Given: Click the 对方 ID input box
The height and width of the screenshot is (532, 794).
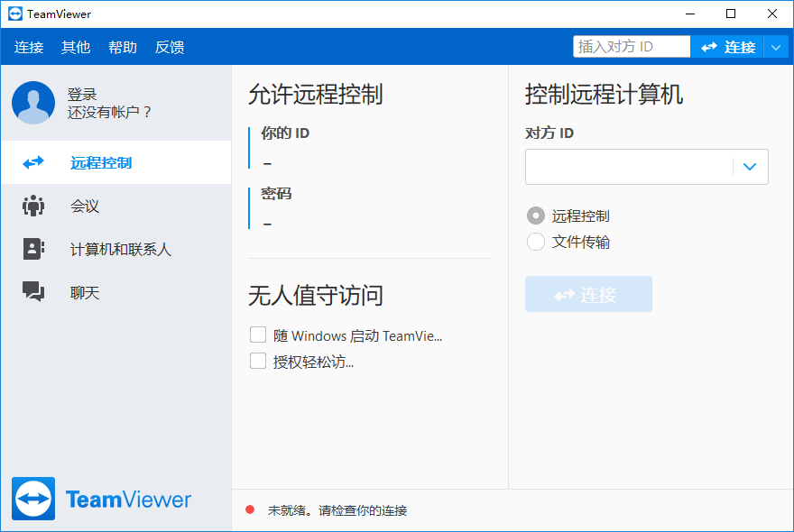Looking at the screenshot, I should [x=629, y=167].
